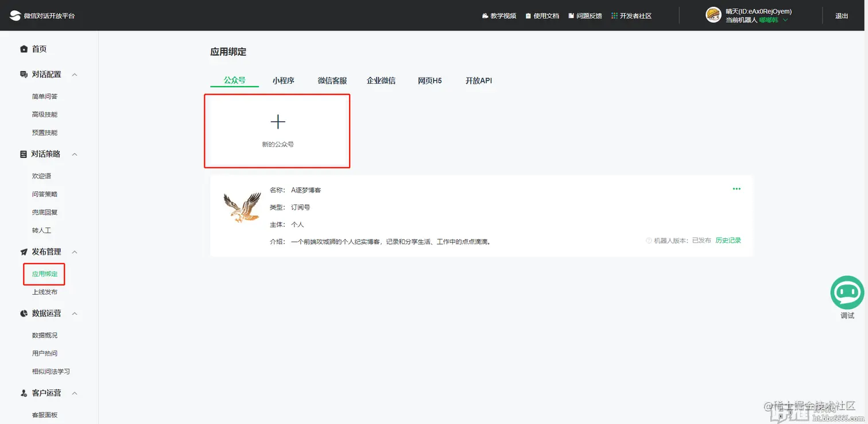Click the eagle avatar of A逐梦博客
868x424 pixels.
pos(242,207)
